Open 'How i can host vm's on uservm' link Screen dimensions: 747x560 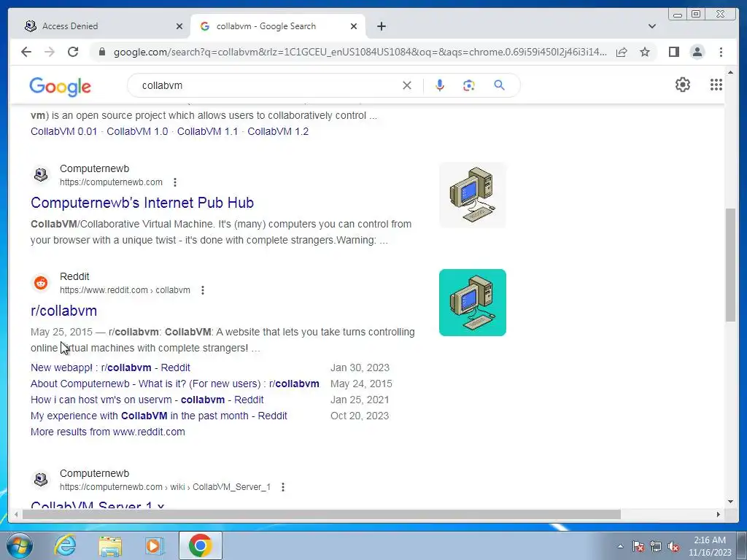pos(147,400)
